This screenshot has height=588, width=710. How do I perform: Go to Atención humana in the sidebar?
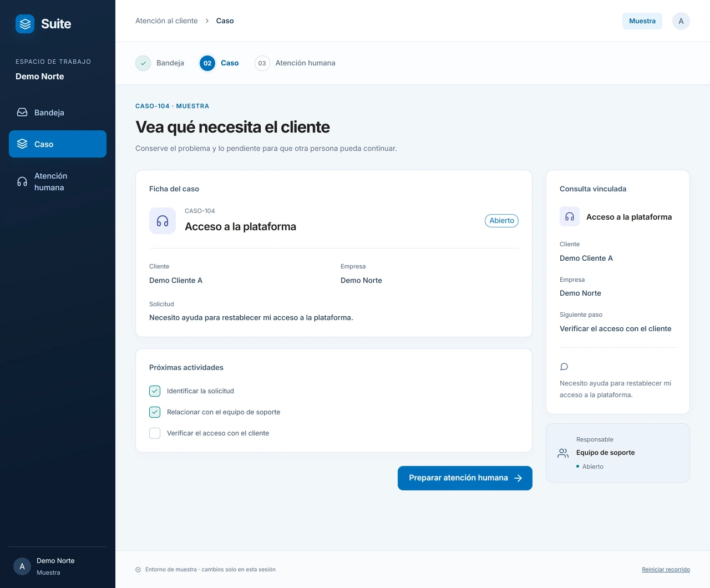58,182
